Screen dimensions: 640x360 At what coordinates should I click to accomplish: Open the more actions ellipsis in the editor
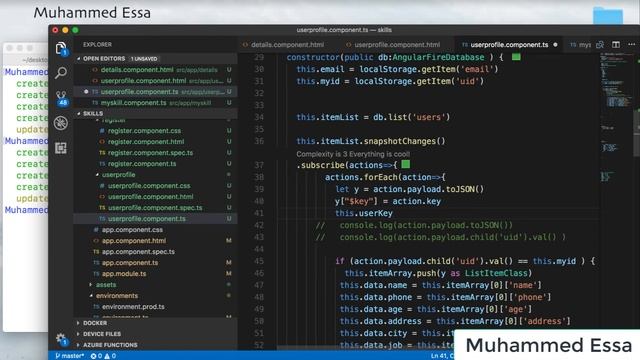tap(631, 44)
